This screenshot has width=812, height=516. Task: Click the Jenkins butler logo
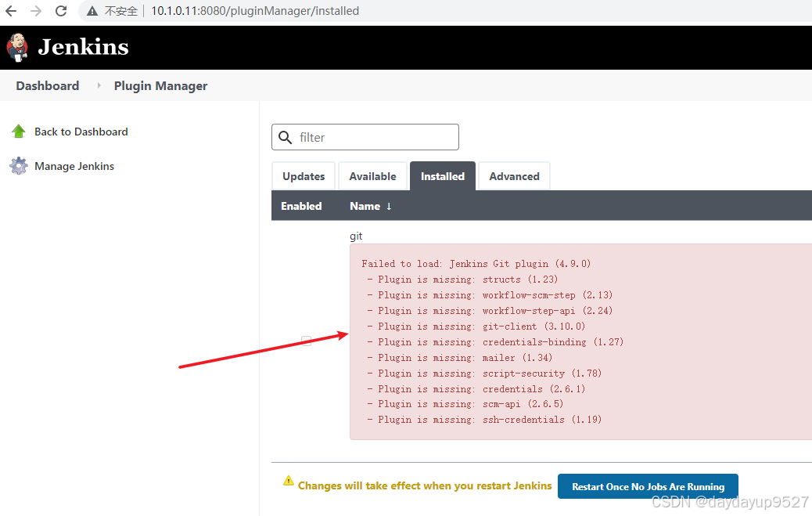point(17,47)
